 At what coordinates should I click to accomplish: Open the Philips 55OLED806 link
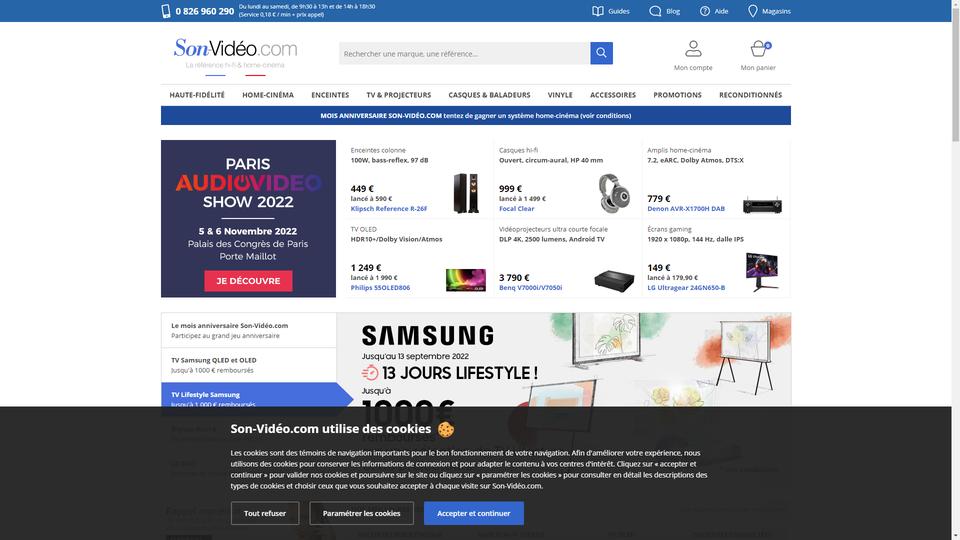tap(380, 288)
